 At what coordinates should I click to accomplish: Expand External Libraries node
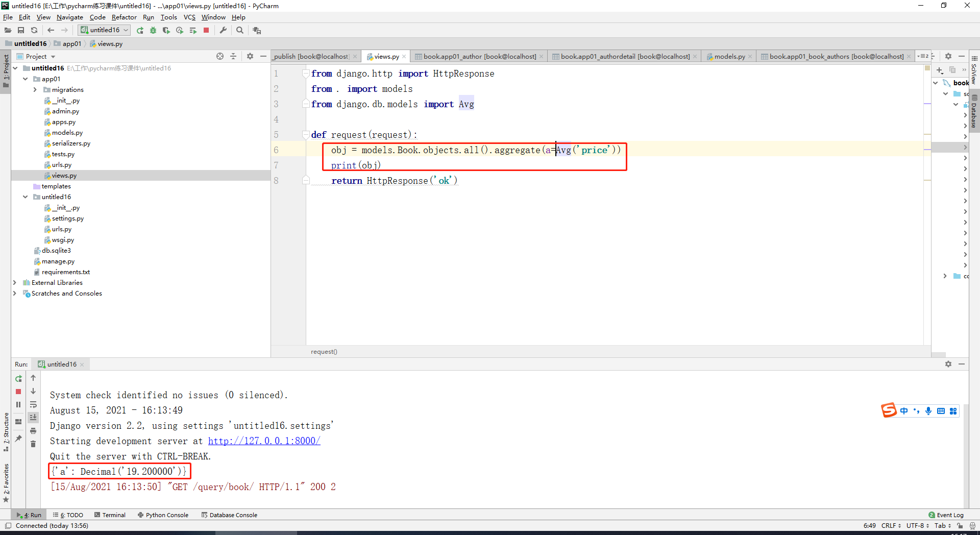pos(15,283)
